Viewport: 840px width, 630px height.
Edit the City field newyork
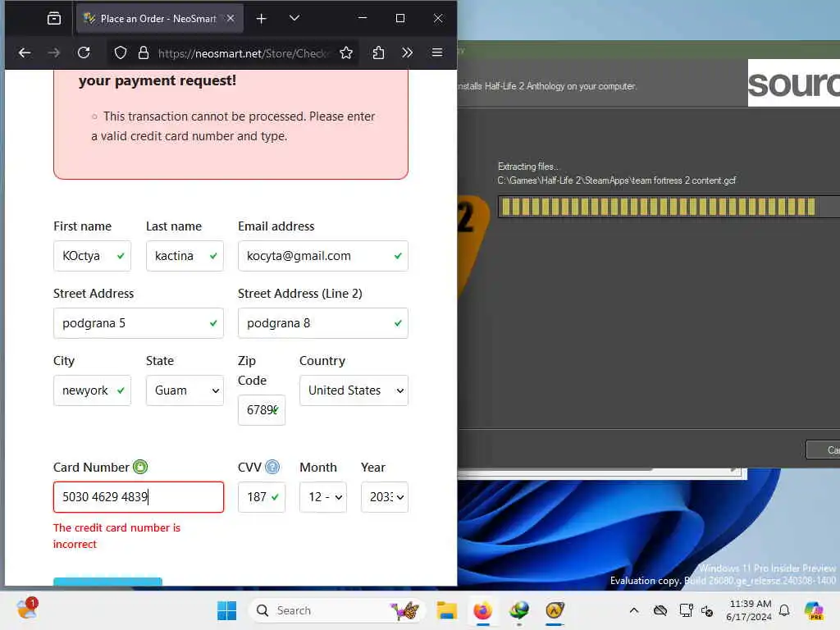click(x=92, y=390)
